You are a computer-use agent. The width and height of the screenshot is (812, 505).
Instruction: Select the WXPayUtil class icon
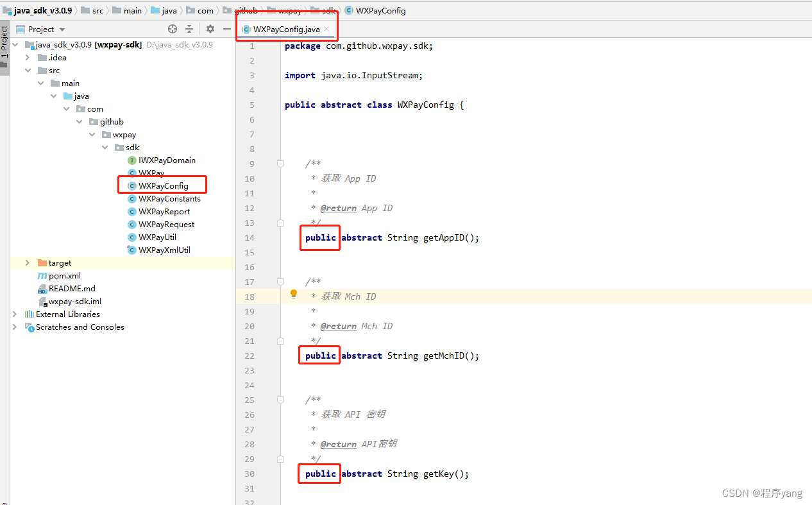[131, 237]
